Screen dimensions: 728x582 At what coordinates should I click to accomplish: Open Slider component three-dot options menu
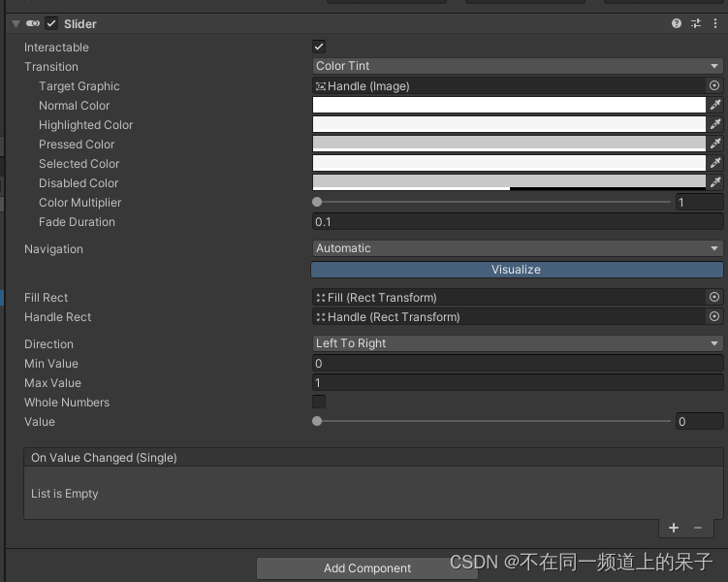click(x=715, y=23)
